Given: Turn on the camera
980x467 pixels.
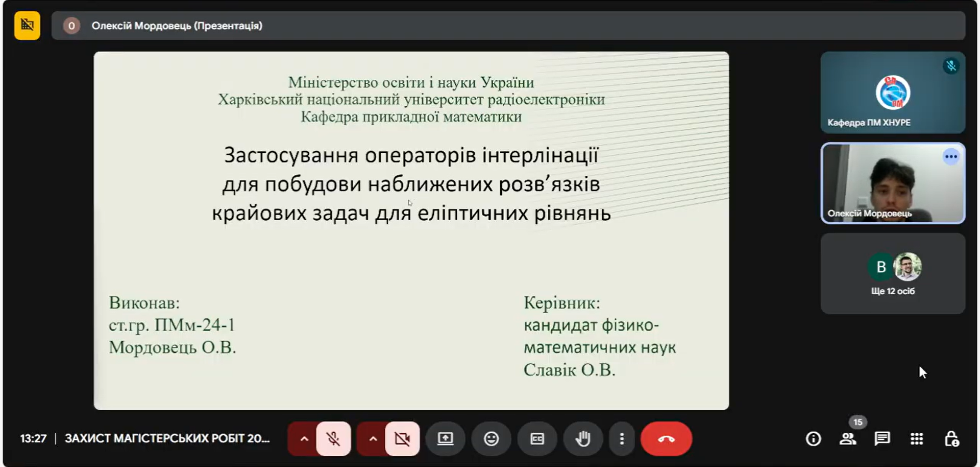Looking at the screenshot, I should pyautogui.click(x=402, y=439).
